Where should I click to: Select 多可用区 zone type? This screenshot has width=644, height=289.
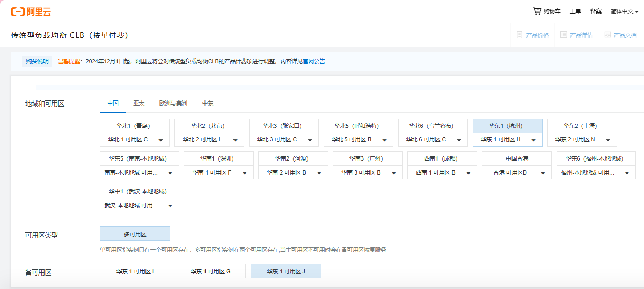coord(135,234)
